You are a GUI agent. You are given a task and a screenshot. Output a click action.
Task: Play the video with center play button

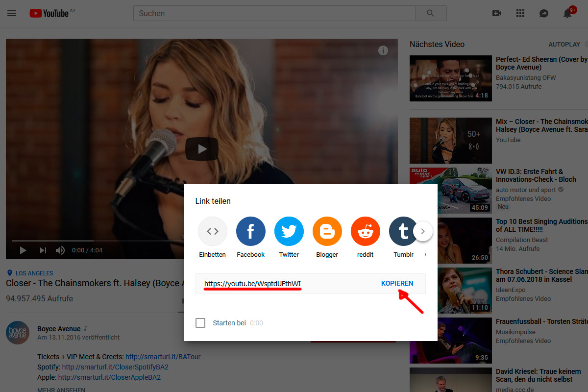[202, 149]
